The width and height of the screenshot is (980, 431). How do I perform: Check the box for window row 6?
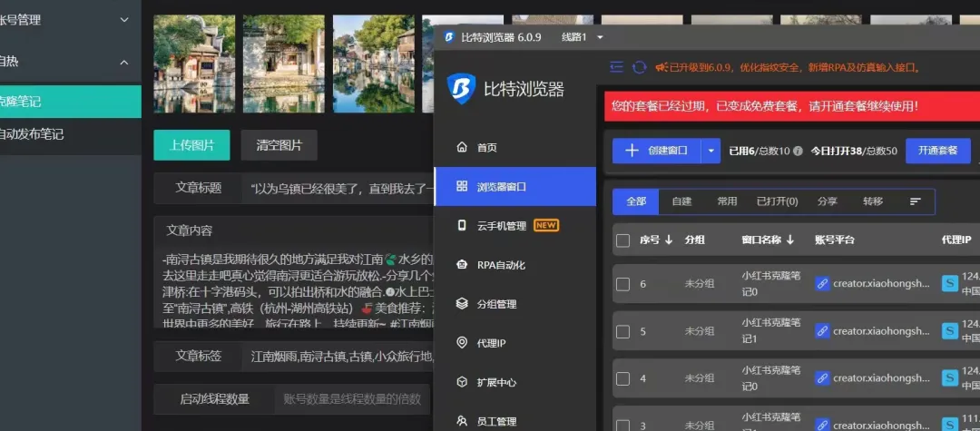tap(622, 284)
